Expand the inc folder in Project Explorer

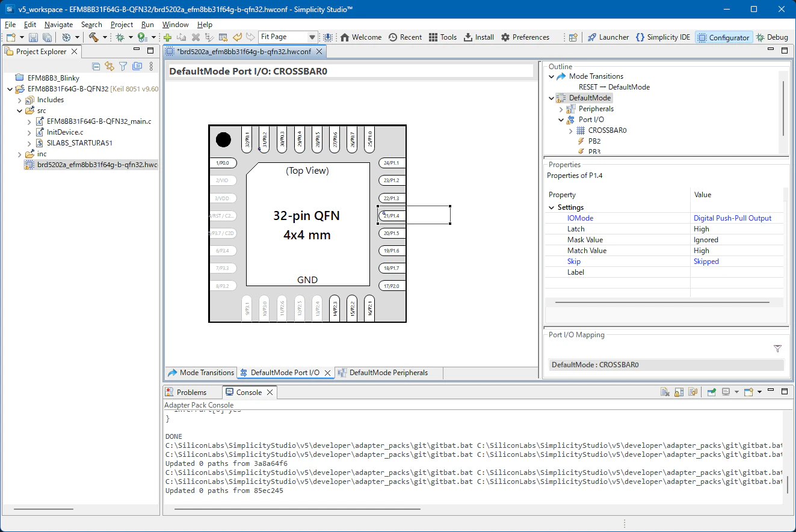coord(20,154)
